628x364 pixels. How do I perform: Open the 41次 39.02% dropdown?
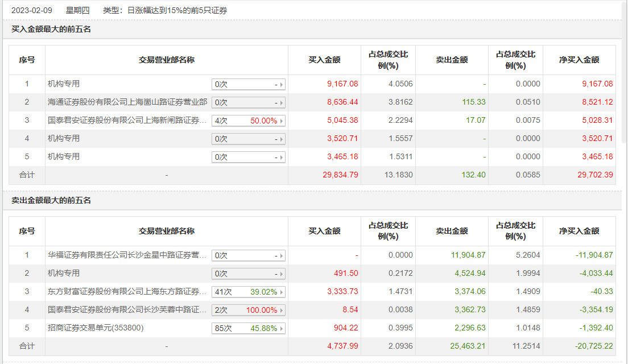tap(249, 292)
